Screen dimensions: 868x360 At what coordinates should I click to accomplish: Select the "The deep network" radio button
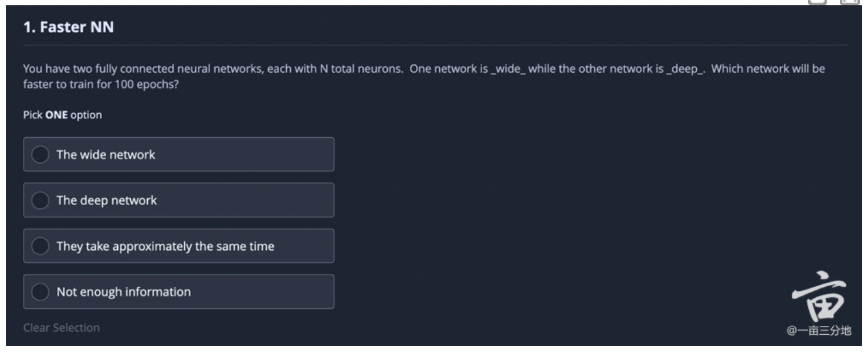tap(40, 200)
